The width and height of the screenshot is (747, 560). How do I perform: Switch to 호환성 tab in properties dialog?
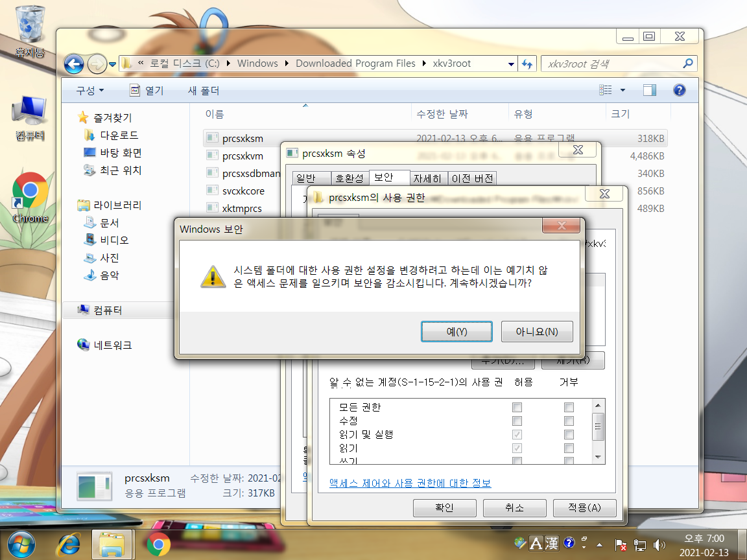[350, 179]
